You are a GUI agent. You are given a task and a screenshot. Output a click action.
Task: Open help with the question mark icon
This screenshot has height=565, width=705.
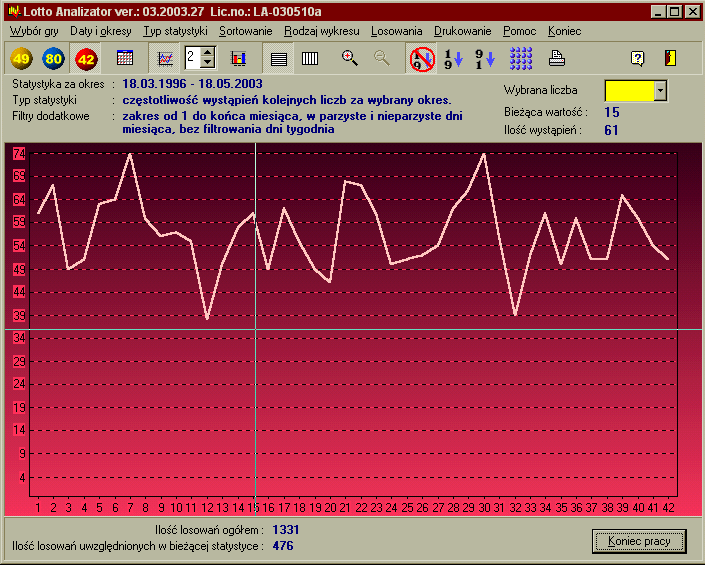click(x=638, y=58)
